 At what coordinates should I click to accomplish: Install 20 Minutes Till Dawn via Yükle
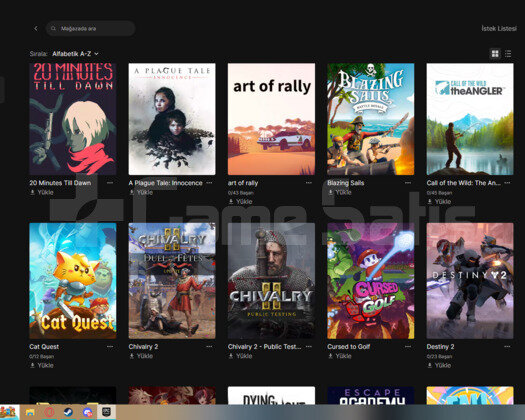(42, 192)
